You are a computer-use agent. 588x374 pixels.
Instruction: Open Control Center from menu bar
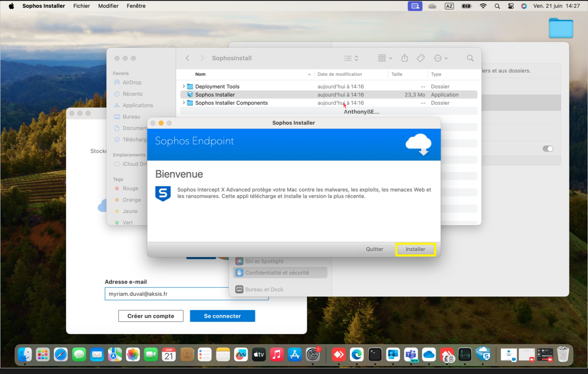(511, 6)
